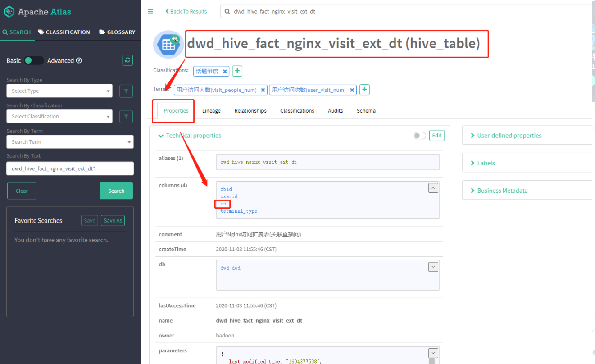The image size is (595, 364).
Task: Expand the db field arrow
Action: (x=433, y=267)
